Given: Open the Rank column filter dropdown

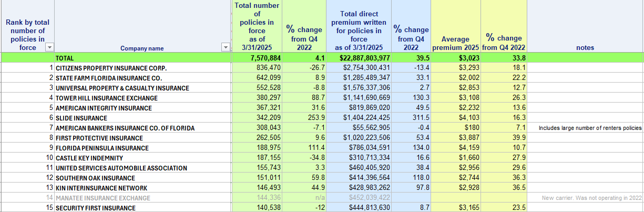Looking at the screenshot, I should pyautogui.click(x=50, y=47).
